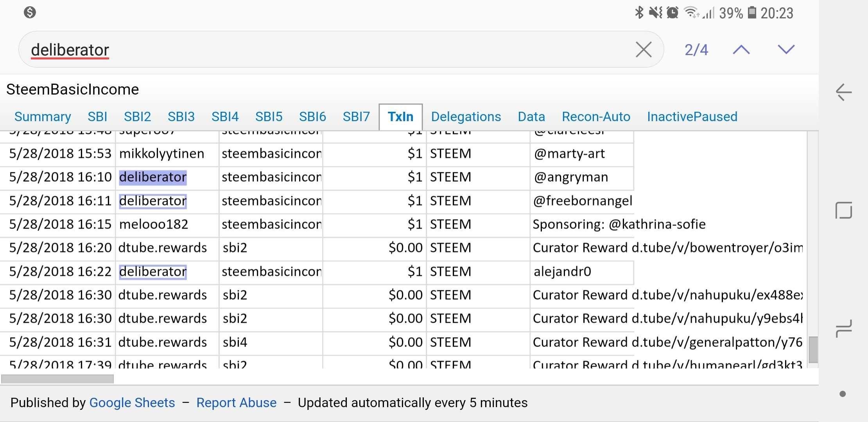Go to next search match
Viewport: 868px width, 422px height.
786,50
